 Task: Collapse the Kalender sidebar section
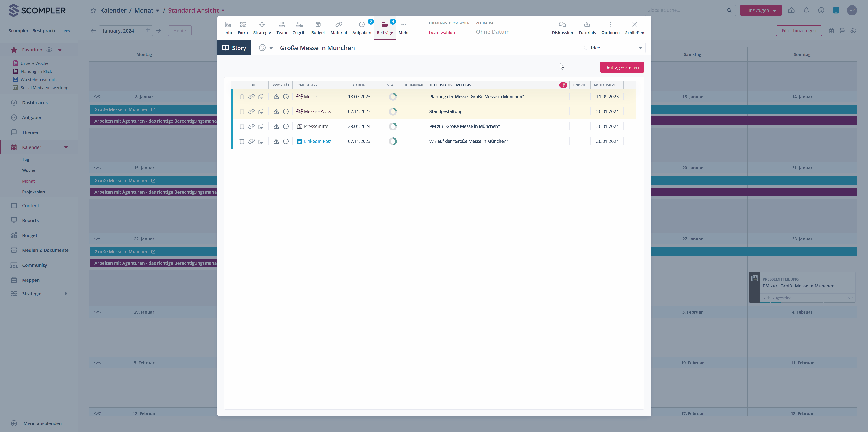point(66,147)
